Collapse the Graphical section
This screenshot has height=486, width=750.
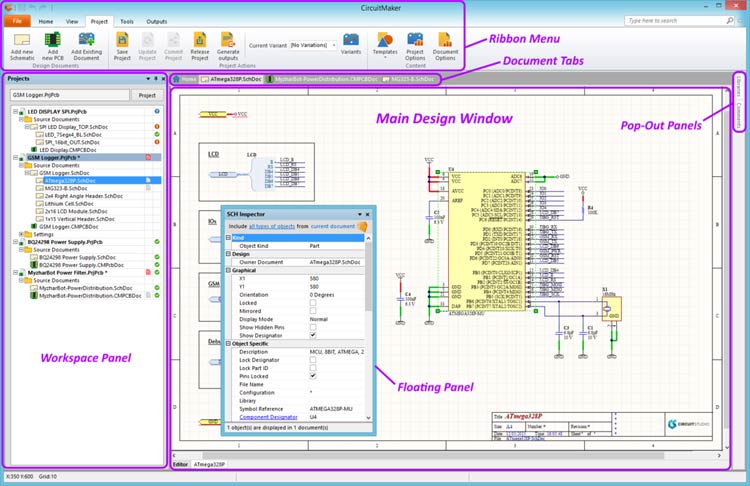[229, 270]
